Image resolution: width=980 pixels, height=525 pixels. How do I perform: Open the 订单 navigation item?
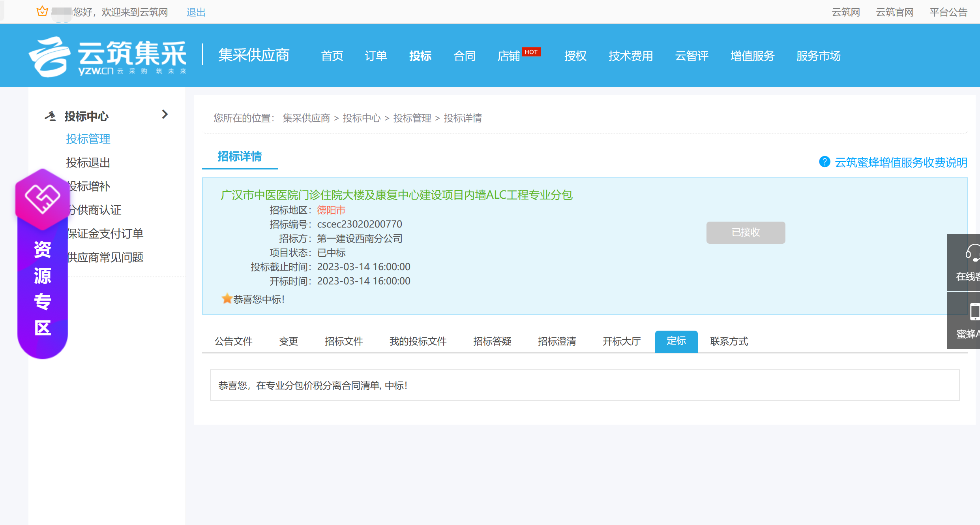376,56
